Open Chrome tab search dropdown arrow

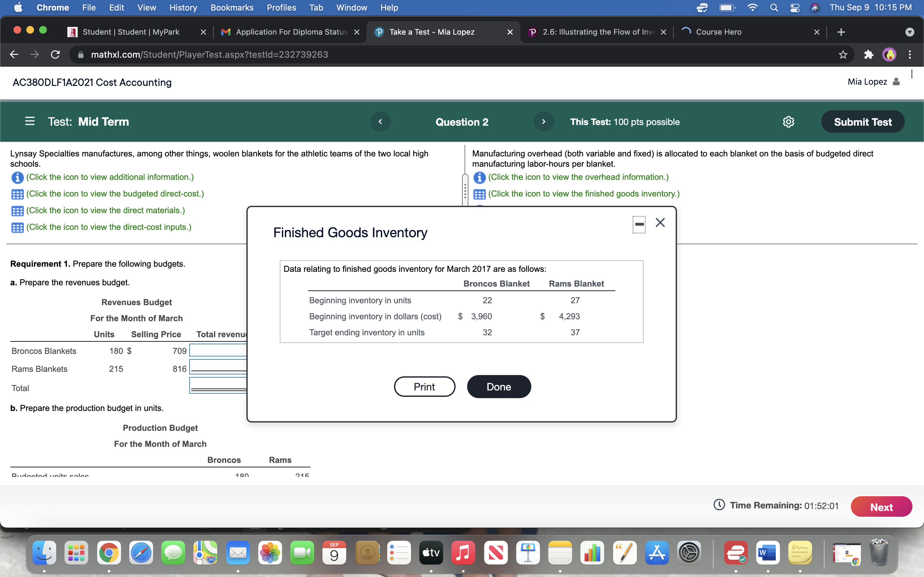pos(910,32)
